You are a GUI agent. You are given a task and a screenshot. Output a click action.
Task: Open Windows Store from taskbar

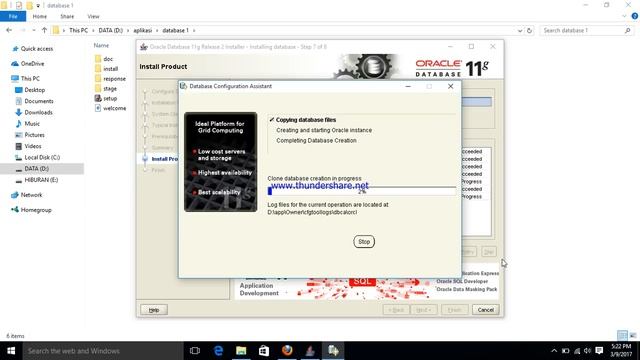264,351
